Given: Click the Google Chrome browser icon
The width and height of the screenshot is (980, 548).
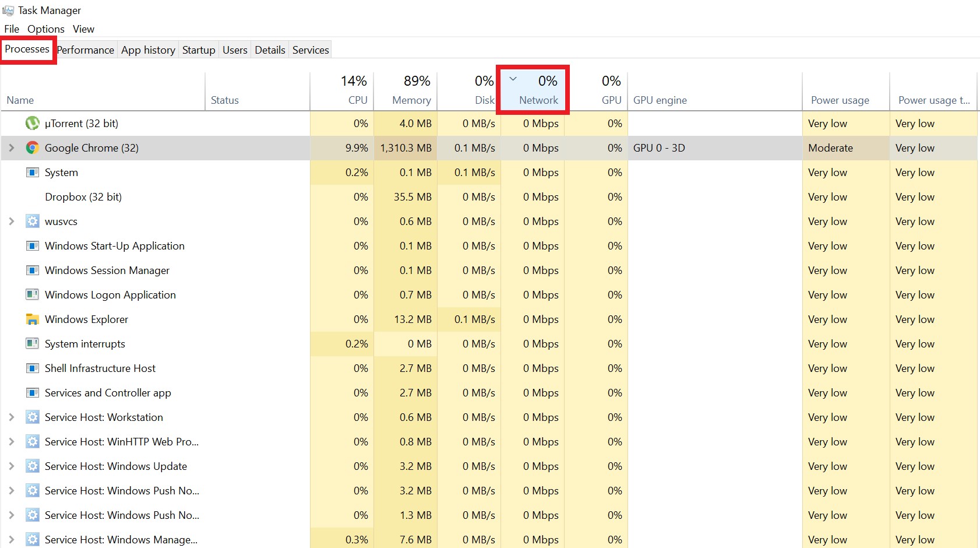Looking at the screenshot, I should point(32,147).
